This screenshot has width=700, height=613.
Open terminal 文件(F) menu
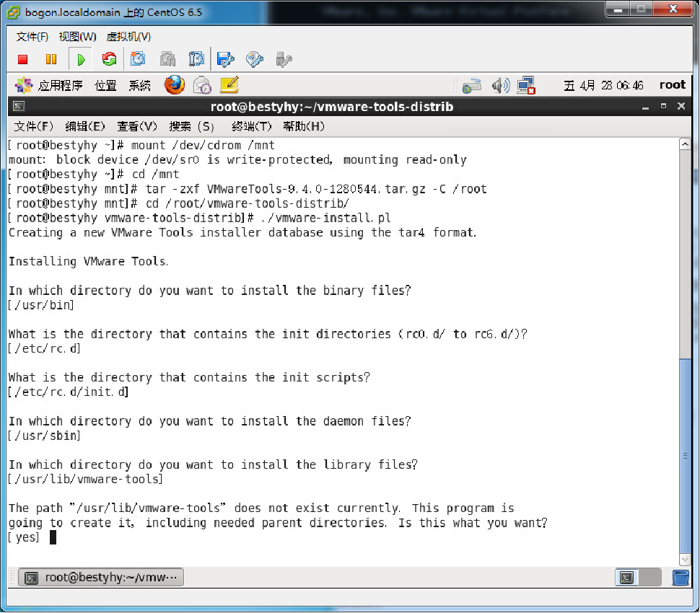click(x=33, y=127)
